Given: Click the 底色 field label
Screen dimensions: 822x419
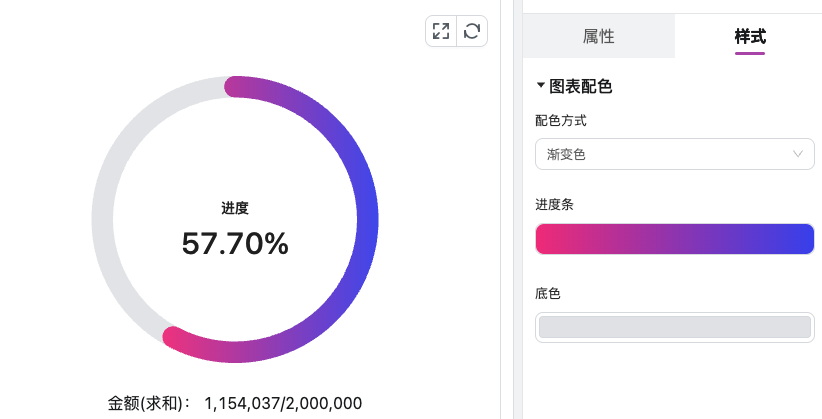Looking at the screenshot, I should click(x=548, y=293).
